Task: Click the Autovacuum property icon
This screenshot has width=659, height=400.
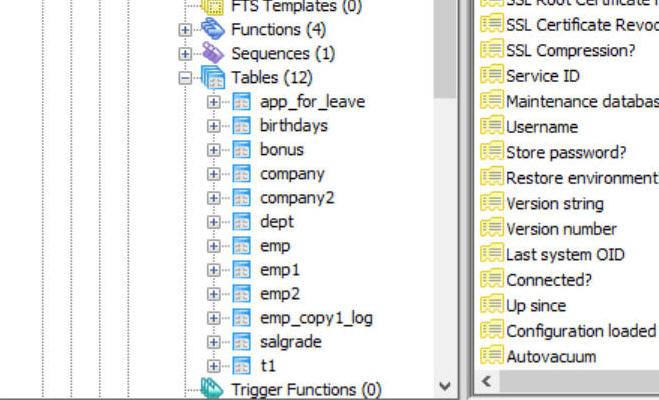Action: [491, 356]
